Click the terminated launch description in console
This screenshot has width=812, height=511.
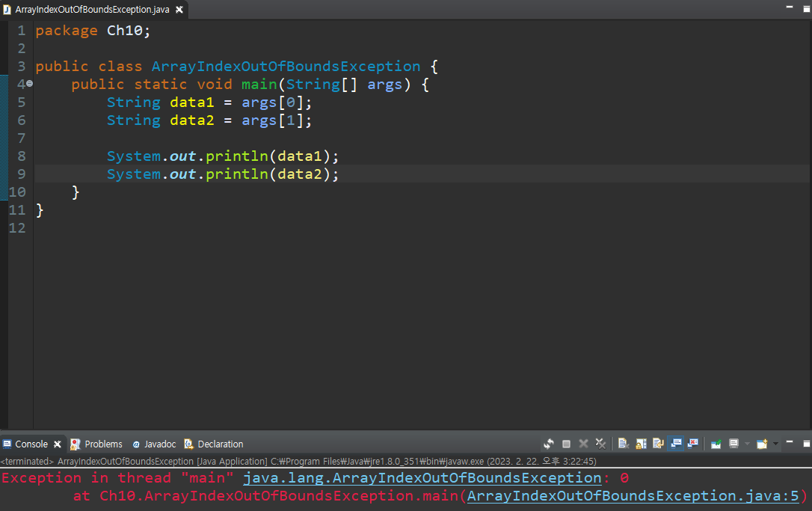298,462
